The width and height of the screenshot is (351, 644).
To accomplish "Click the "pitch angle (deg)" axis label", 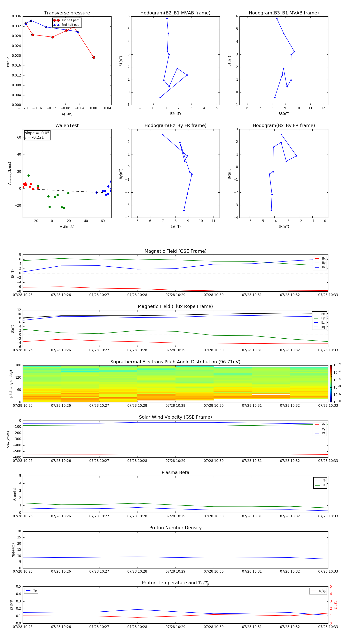I will pos(11,384).
